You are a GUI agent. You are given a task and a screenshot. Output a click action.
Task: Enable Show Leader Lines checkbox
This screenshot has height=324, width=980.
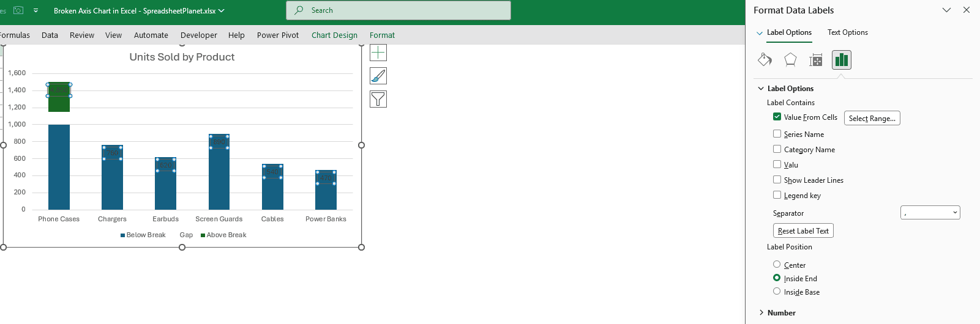[777, 180]
